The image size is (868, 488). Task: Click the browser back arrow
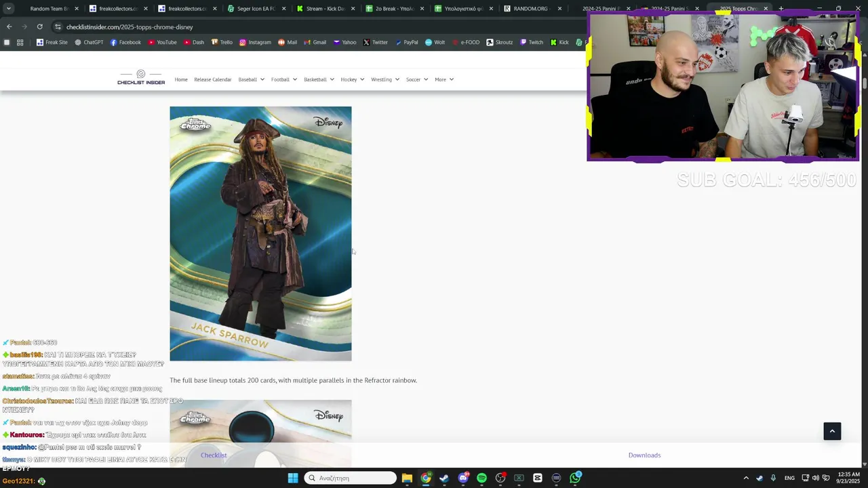(9, 26)
